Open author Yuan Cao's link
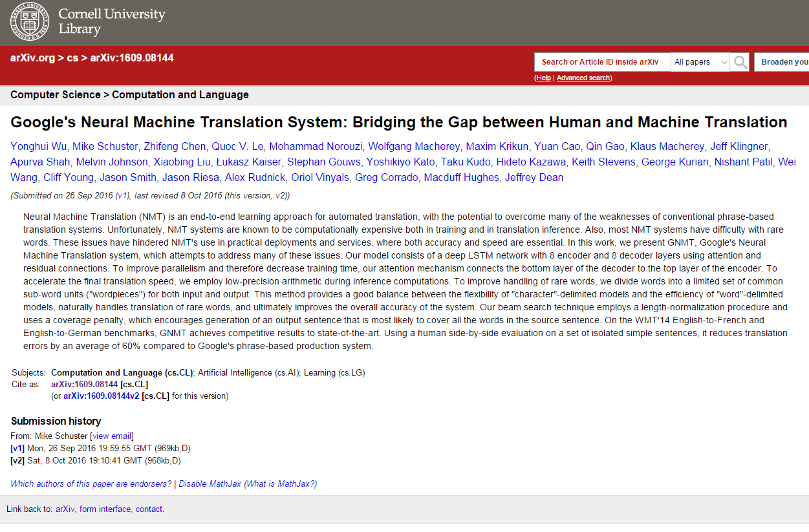Viewport: 809px width, 532px height. [x=557, y=146]
